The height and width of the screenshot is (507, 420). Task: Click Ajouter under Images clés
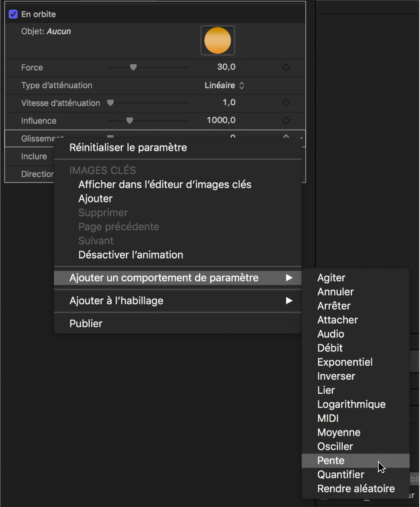[x=96, y=199]
